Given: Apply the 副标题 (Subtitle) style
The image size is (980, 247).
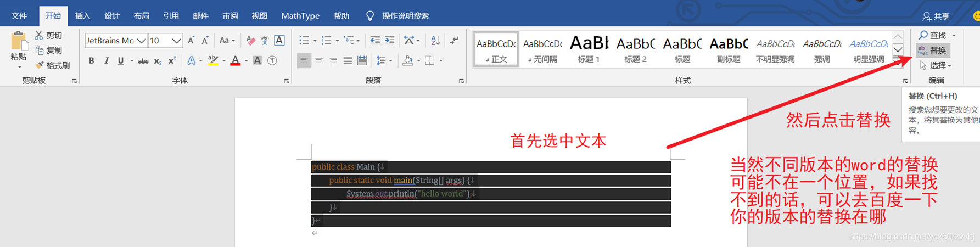Looking at the screenshot, I should click(x=729, y=49).
